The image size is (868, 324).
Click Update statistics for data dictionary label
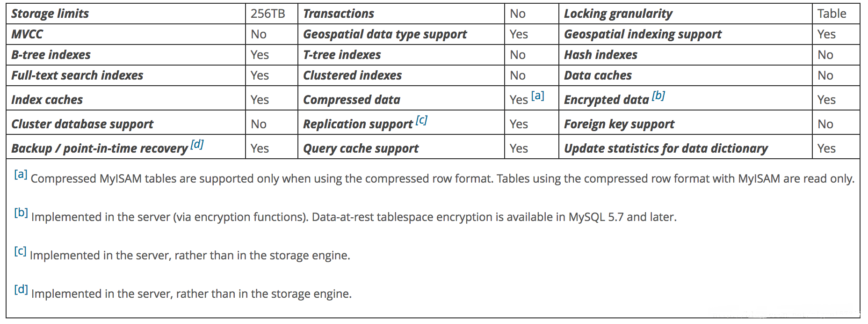pos(665,148)
